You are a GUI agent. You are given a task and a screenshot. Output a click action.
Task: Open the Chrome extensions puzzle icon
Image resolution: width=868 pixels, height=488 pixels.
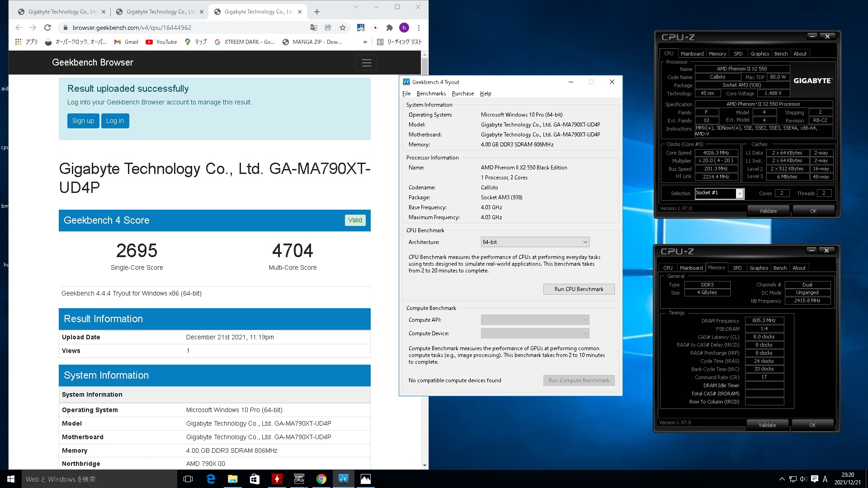390,28
